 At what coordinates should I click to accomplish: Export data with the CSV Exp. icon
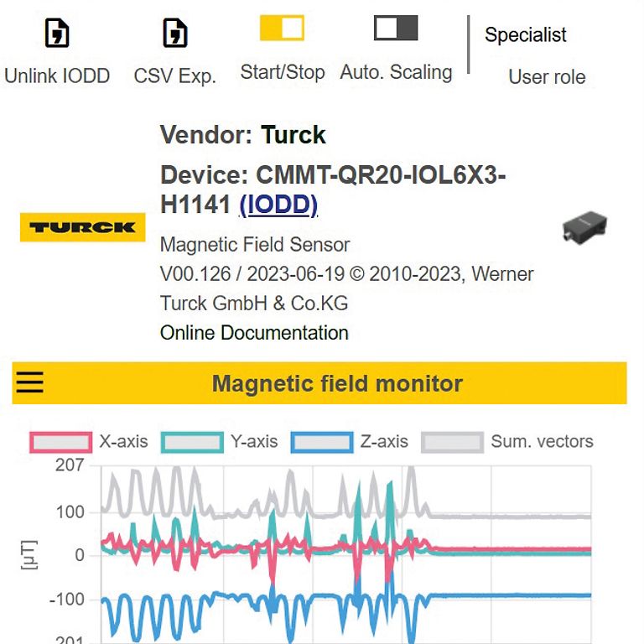(x=174, y=34)
